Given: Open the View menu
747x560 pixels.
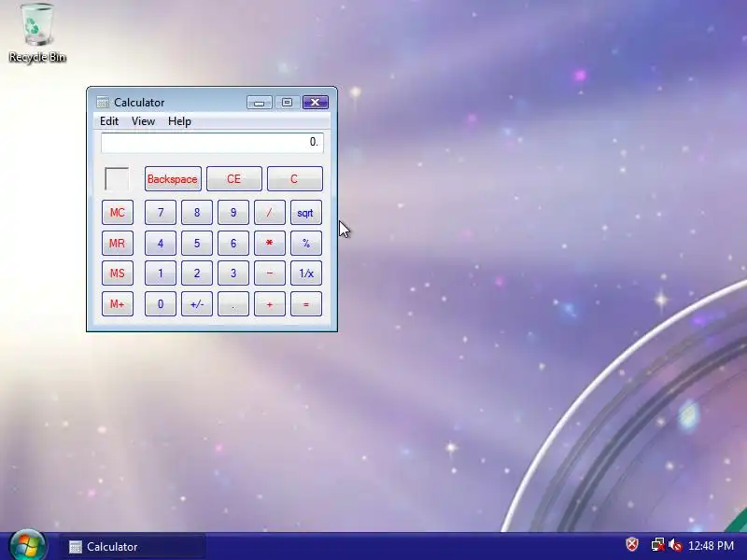Looking at the screenshot, I should coord(143,121).
